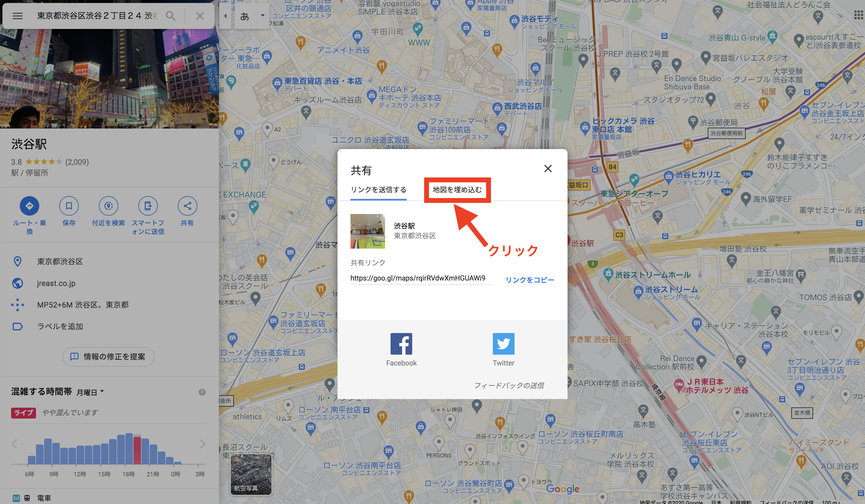Click リンクをコピー link
The image size is (865, 504).
click(x=530, y=280)
